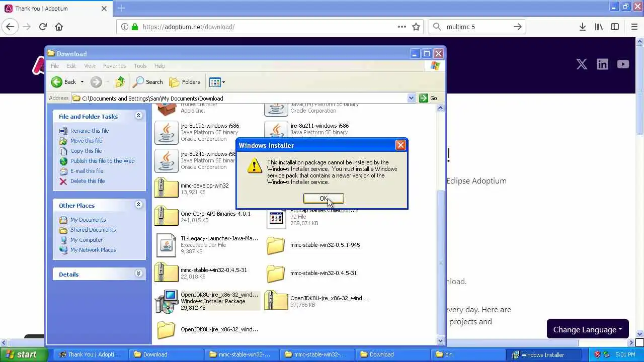Click OK in the Windows Installer dialog

tap(324, 199)
